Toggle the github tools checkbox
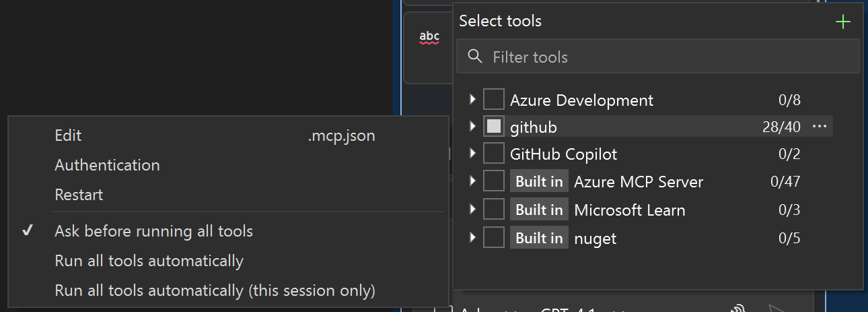The width and height of the screenshot is (868, 312). click(494, 127)
